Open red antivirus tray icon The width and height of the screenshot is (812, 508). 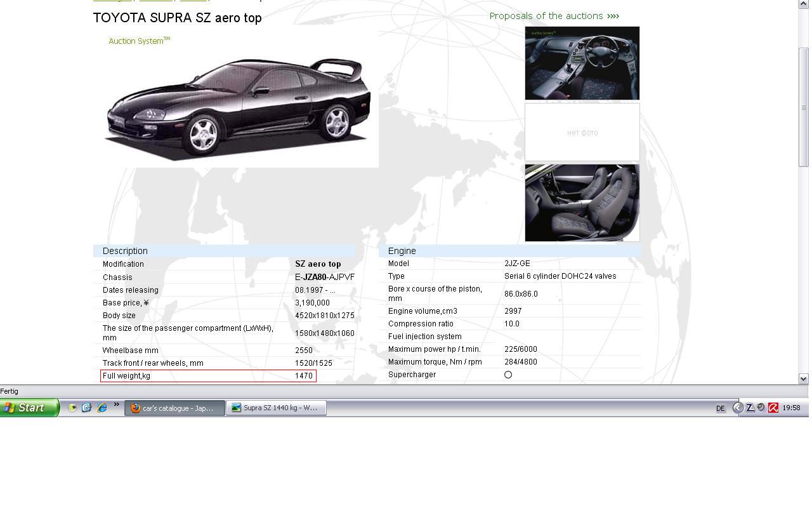pyautogui.click(x=773, y=408)
